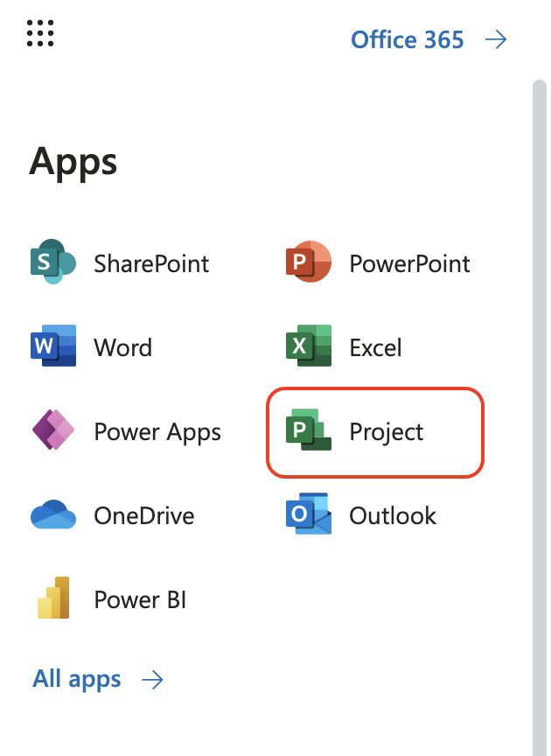Viewport: 551px width, 756px height.
Task: Open the Power BI yellow icon
Action: point(53,598)
